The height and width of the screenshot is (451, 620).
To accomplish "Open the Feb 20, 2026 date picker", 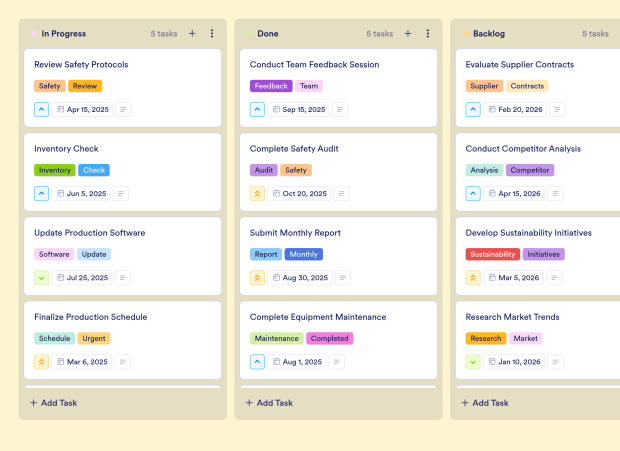I will pyautogui.click(x=515, y=109).
